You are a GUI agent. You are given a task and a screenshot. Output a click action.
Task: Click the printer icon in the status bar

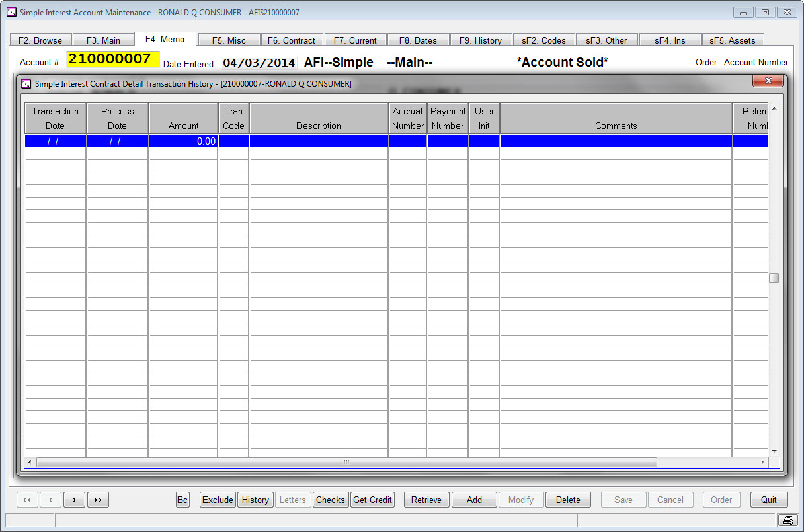click(x=787, y=520)
